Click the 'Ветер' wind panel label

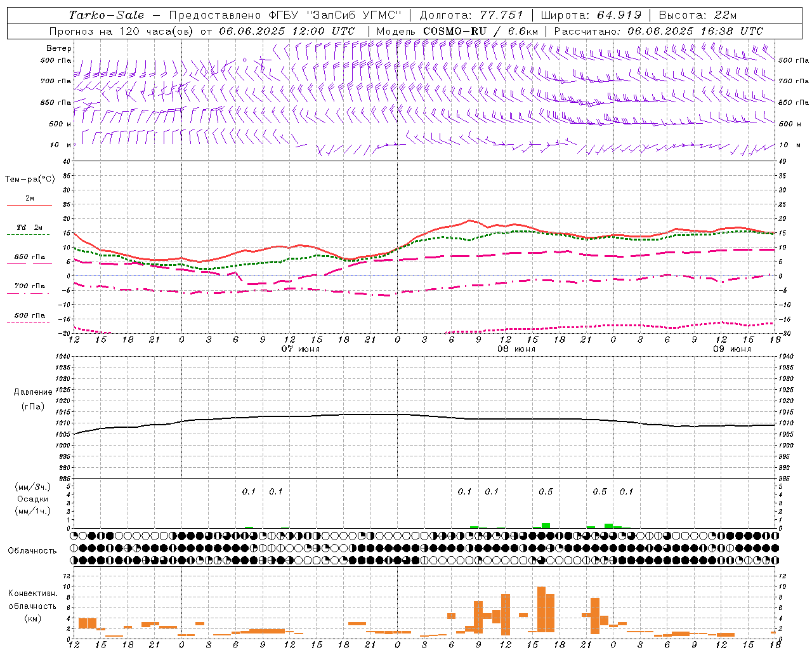[x=59, y=48]
